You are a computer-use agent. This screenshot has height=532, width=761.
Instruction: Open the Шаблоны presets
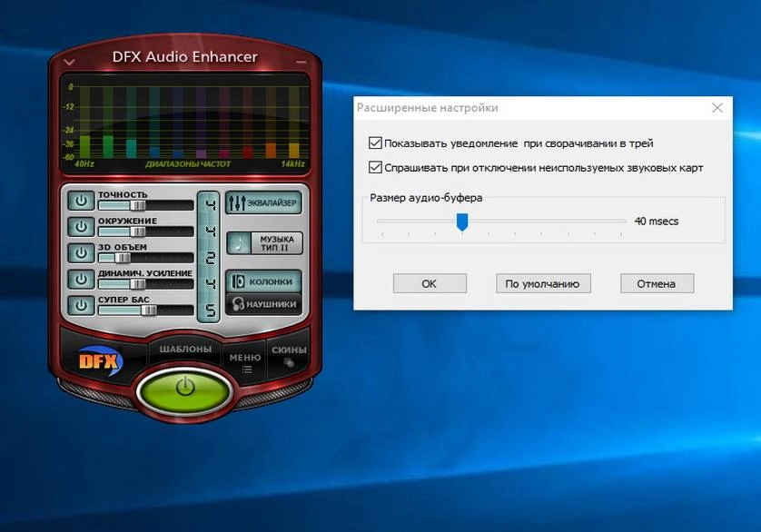[185, 349]
